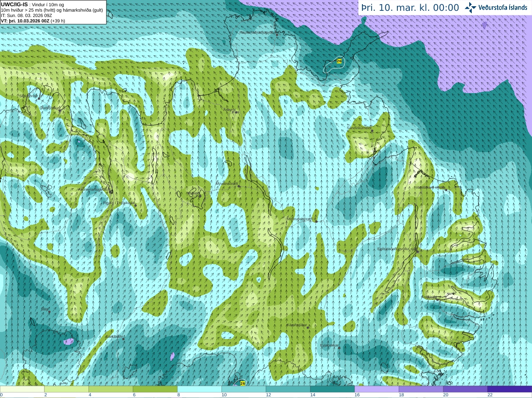Pick the 6–8 m/s green legend swatch
This screenshot has width=532, height=398.
pos(155,389)
